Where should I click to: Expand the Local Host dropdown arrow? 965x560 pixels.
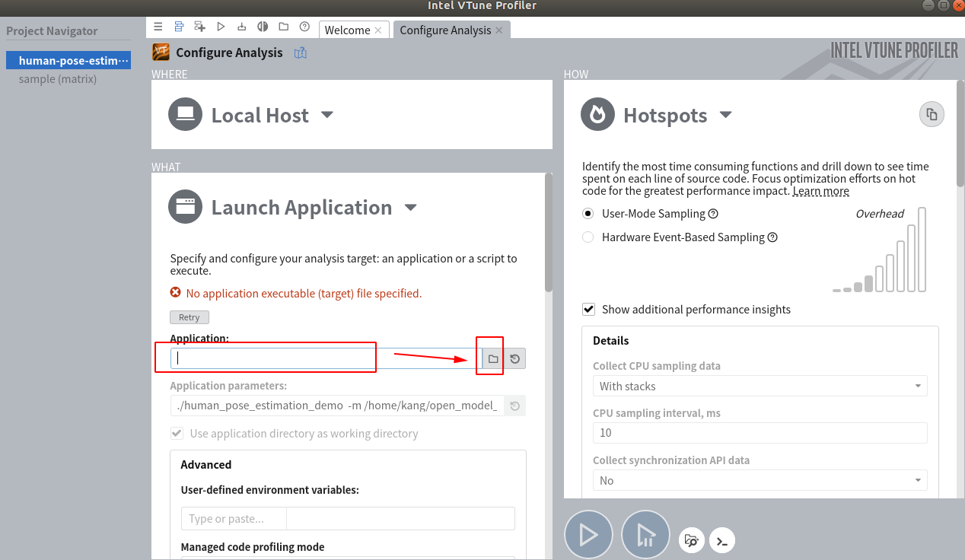point(327,115)
